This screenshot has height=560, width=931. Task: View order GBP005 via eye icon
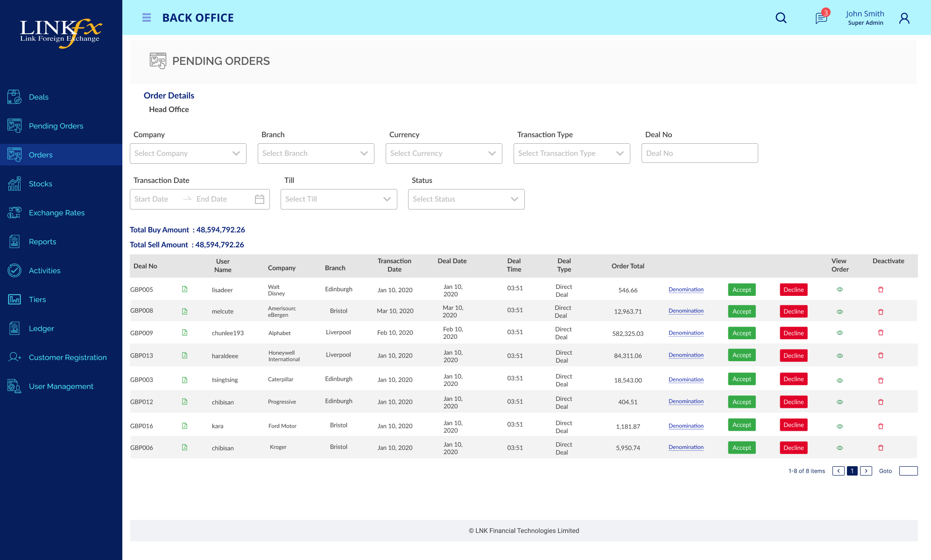click(839, 290)
